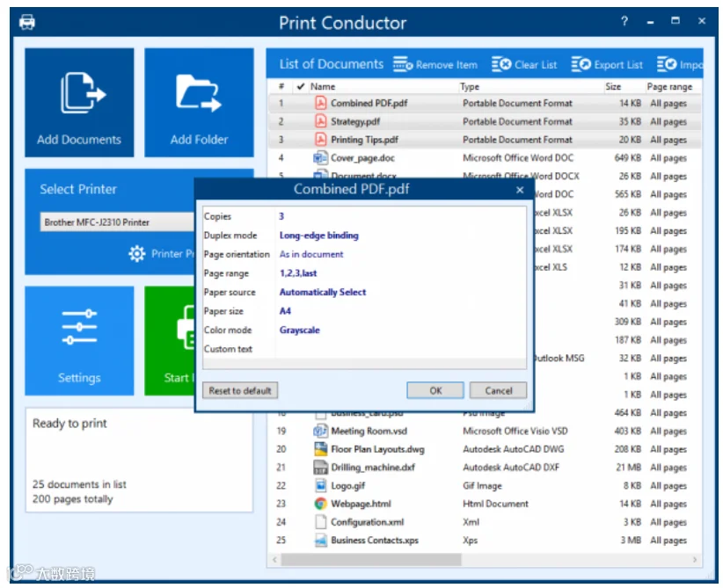The width and height of the screenshot is (723, 588).
Task: Click the Html Document type cell
Action: click(495, 504)
